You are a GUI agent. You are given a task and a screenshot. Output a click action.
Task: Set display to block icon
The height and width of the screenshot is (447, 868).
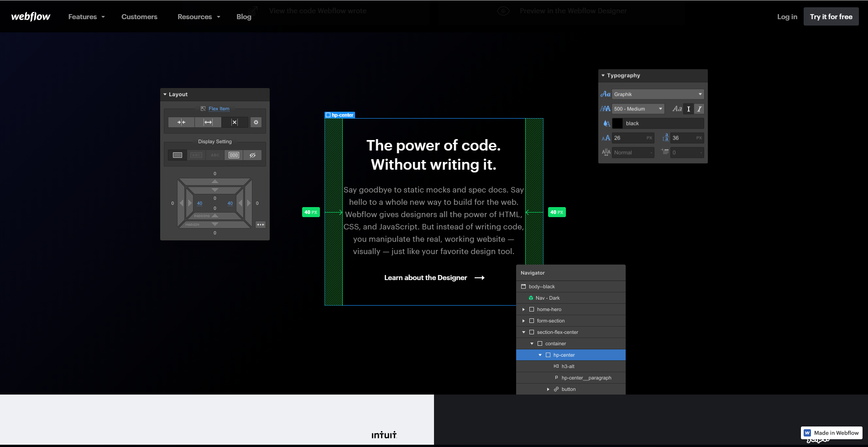point(178,155)
